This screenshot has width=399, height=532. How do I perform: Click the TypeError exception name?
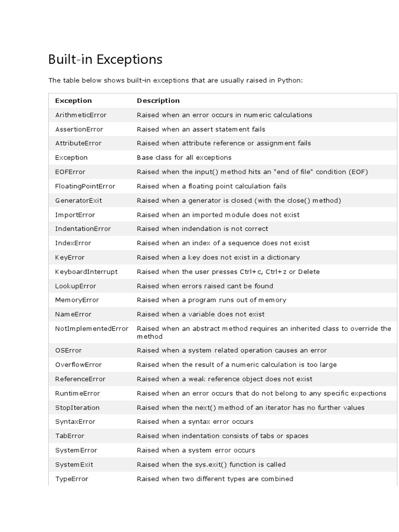72,478
